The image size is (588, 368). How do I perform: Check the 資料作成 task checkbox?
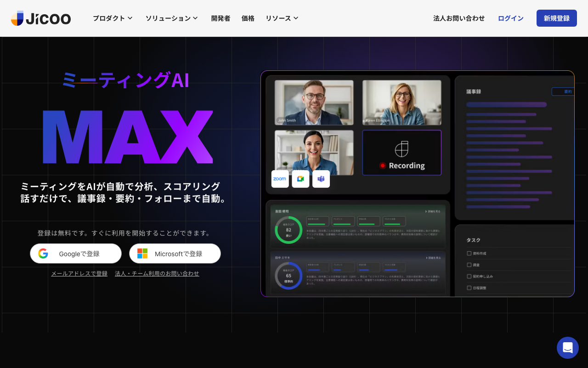pos(469,253)
